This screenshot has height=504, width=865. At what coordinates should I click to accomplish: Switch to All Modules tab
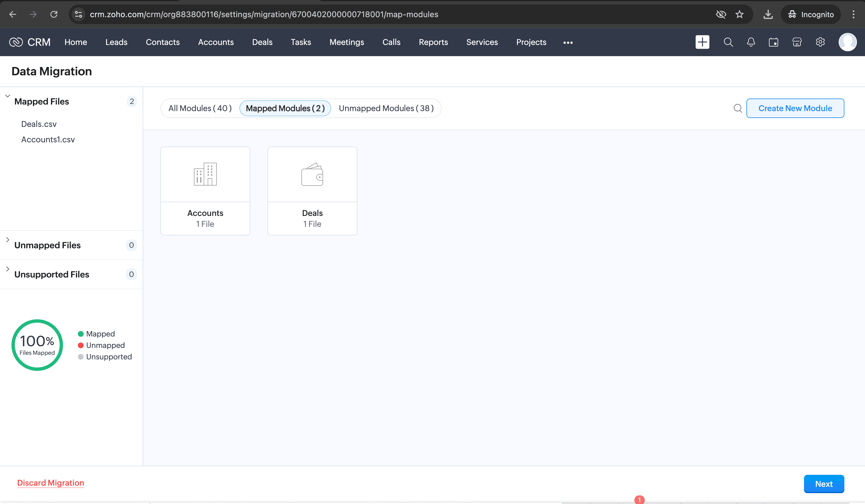point(200,109)
